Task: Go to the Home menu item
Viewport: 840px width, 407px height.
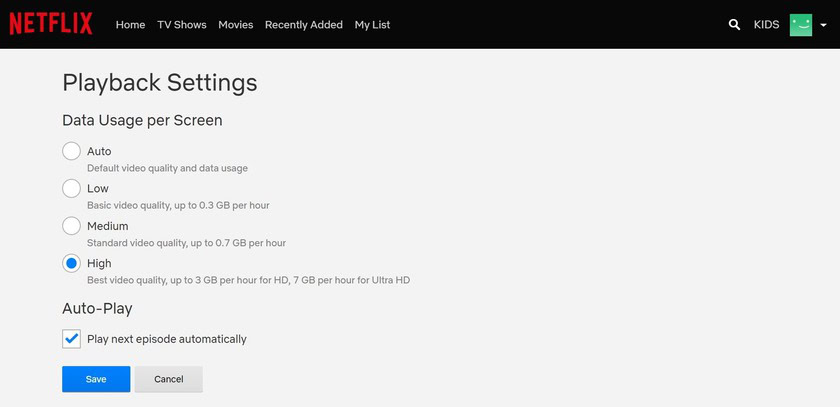Action: [130, 25]
